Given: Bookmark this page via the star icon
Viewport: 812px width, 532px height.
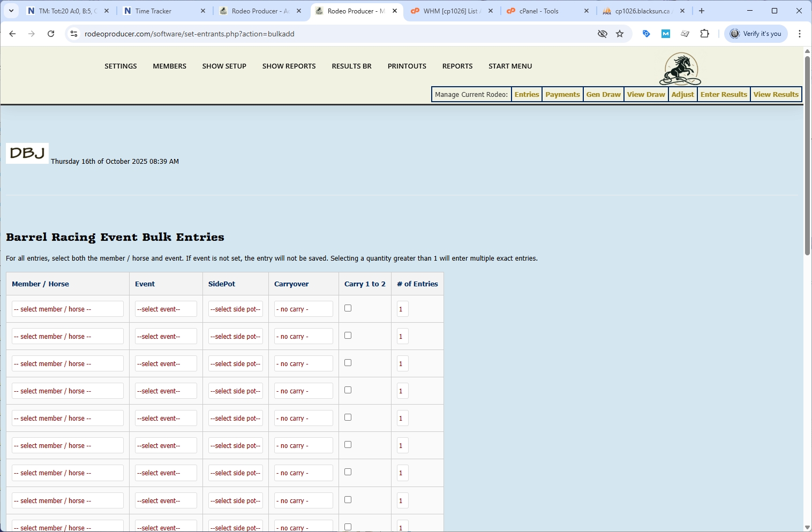Looking at the screenshot, I should (620, 34).
